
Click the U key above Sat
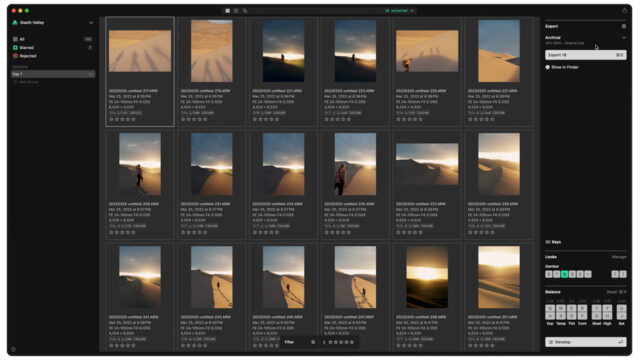pos(621,308)
